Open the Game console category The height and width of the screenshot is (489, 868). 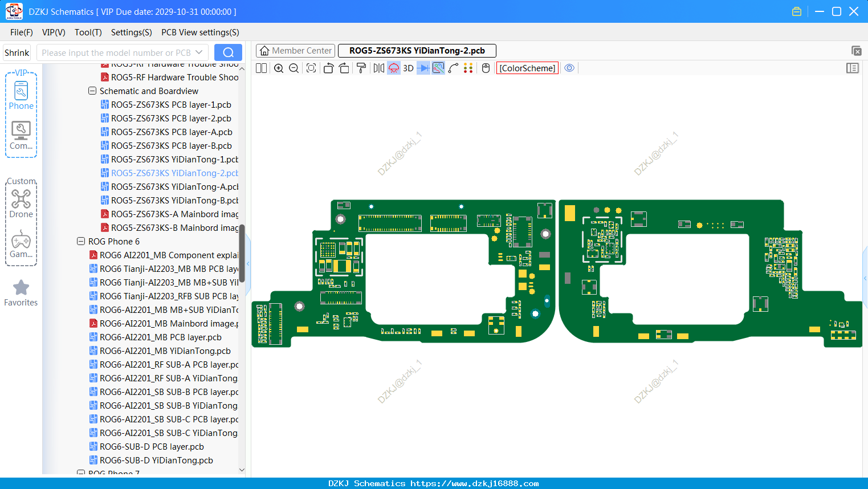[x=21, y=244]
